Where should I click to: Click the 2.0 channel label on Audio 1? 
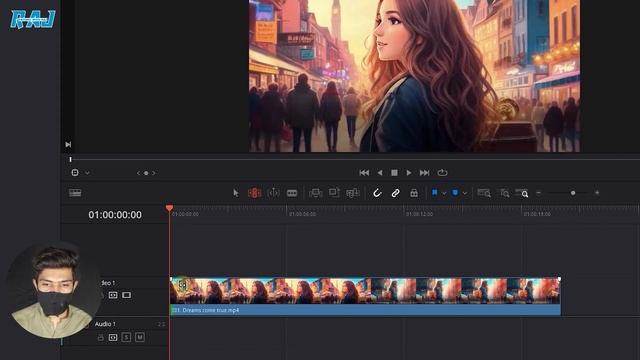(x=162, y=324)
